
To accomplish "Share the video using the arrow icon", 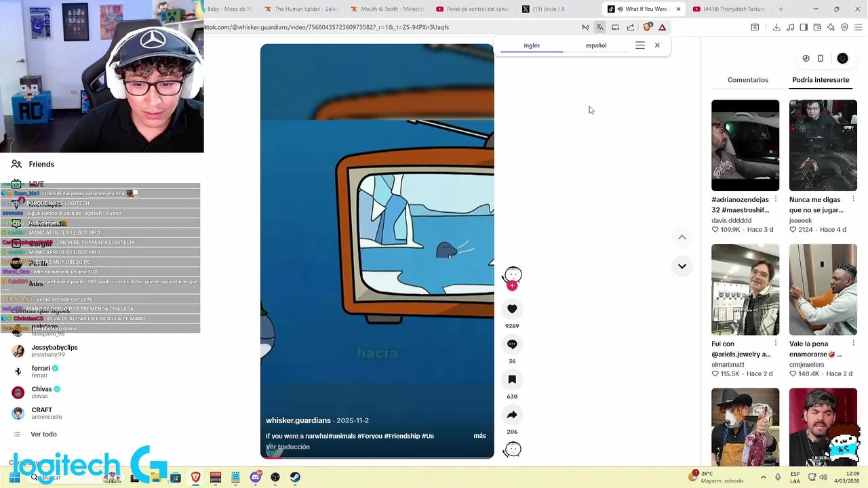I will point(512,415).
